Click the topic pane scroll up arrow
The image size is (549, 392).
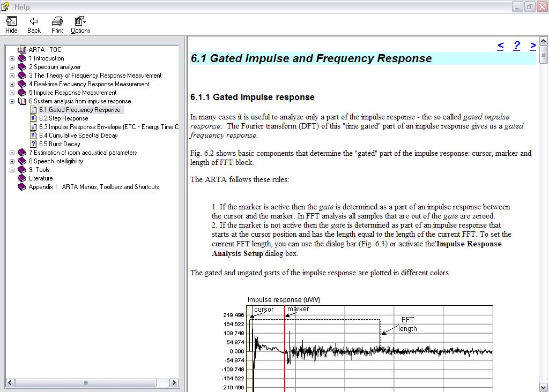[544, 41]
